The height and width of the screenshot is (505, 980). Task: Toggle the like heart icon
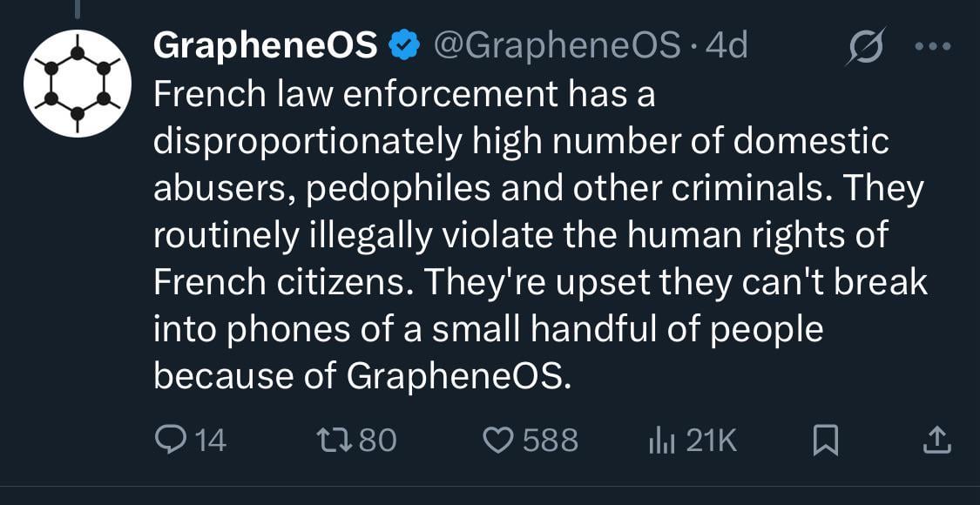coord(498,441)
